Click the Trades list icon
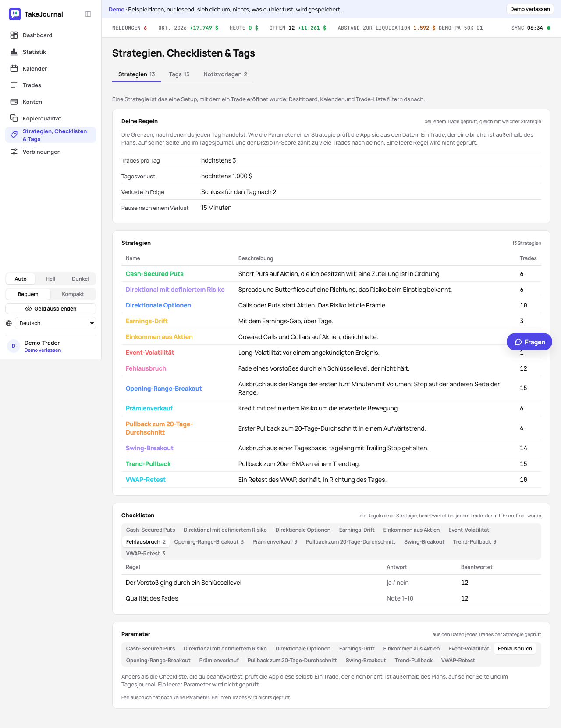This screenshot has height=728, width=561. tap(14, 85)
